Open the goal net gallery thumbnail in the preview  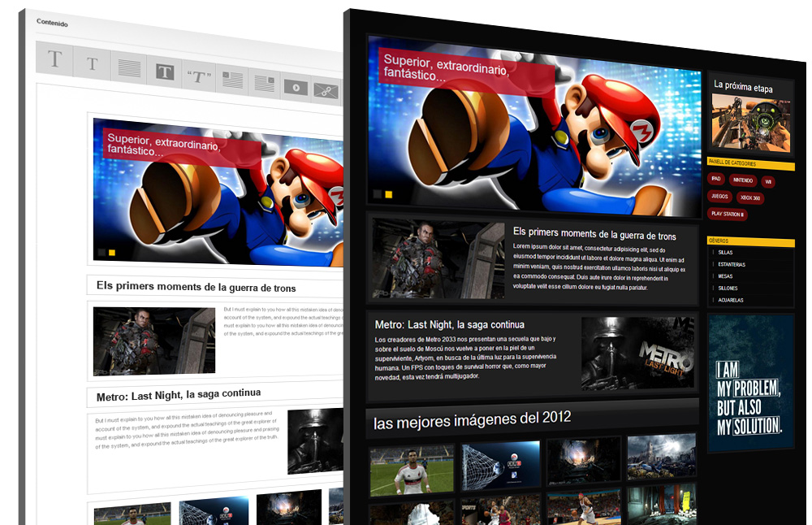pos(501,466)
